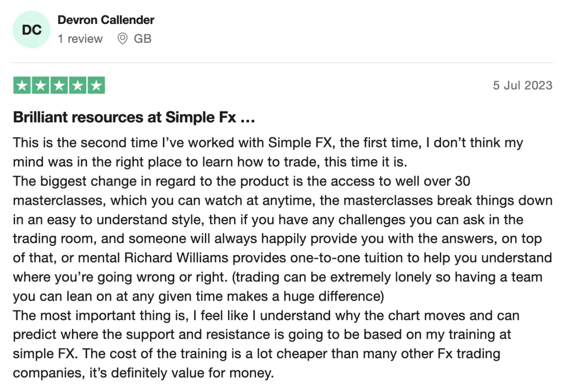Click the line starting "The most important thing is"
Viewport: 565px width, 392px height.
[x=266, y=316]
